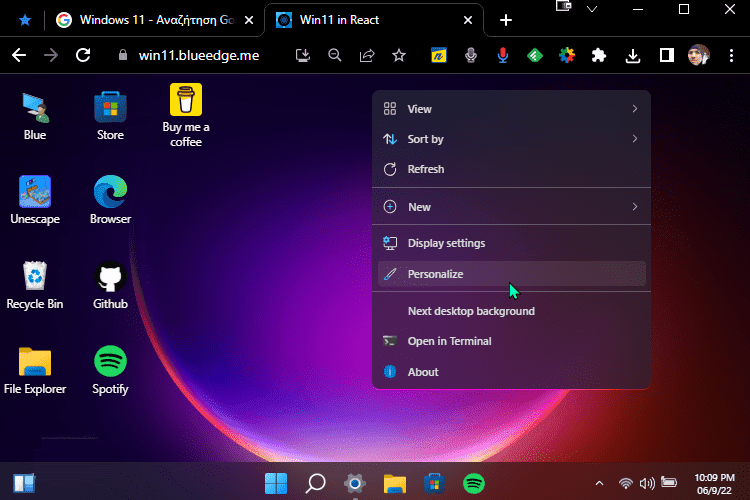Reload the win11.blueedge.me page
Screen dimensions: 750x500
pos(83,56)
